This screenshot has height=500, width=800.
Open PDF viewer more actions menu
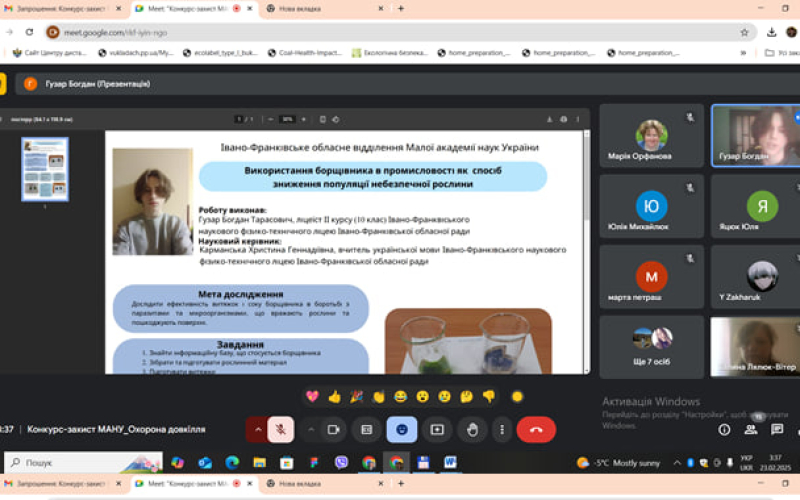point(578,119)
